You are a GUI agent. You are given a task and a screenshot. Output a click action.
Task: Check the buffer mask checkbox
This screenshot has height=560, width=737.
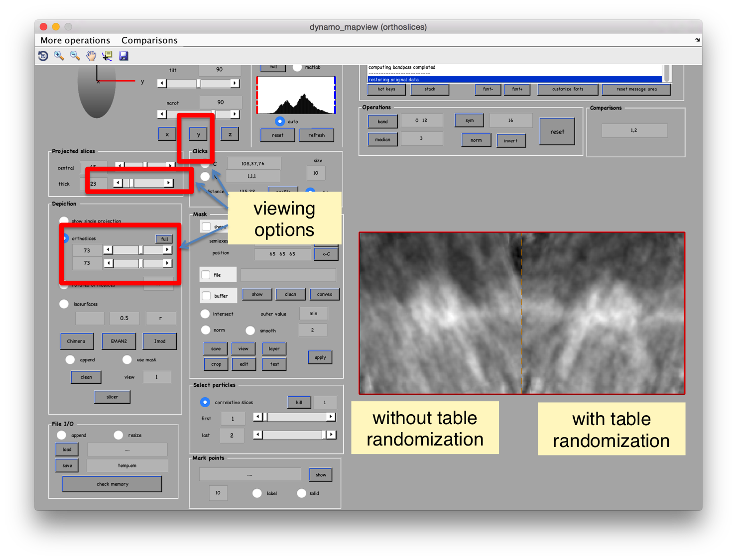[x=206, y=296]
